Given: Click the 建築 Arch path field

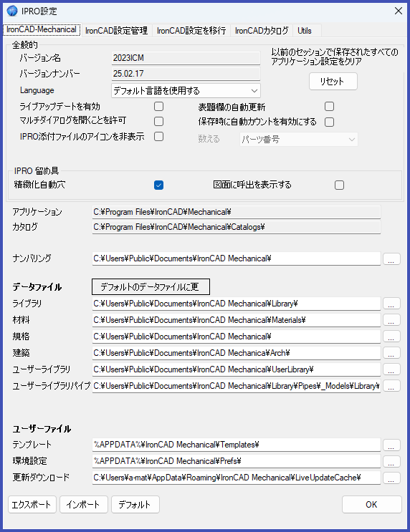Looking at the screenshot, I should tap(237, 353).
